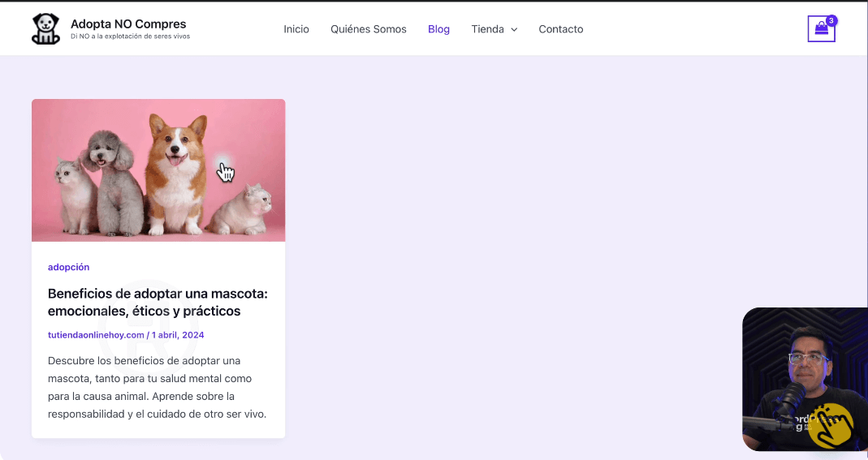The width and height of the screenshot is (868, 460).
Task: Select the Blog menu item
Action: click(438, 29)
